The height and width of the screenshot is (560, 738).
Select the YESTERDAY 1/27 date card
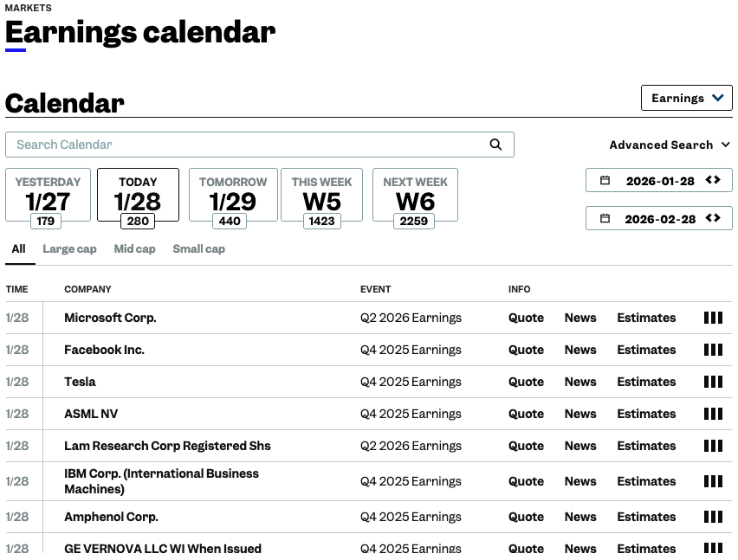(48, 194)
